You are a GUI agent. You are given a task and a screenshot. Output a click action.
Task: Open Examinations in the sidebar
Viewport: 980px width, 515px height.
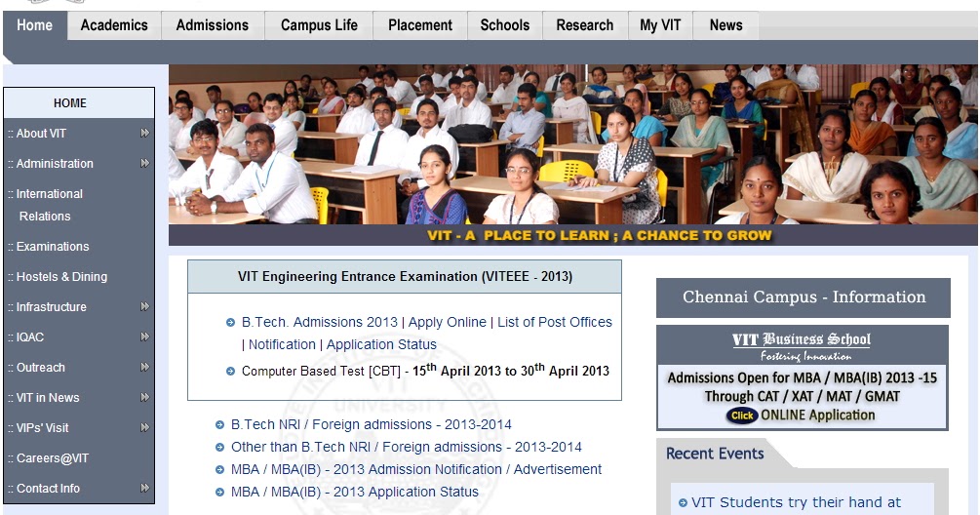(x=53, y=247)
